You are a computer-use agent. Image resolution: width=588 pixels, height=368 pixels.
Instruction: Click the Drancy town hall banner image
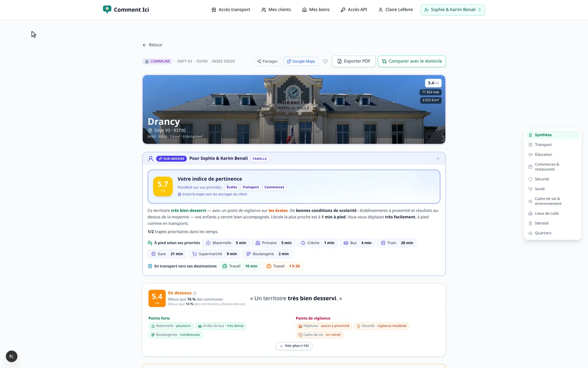(294, 109)
